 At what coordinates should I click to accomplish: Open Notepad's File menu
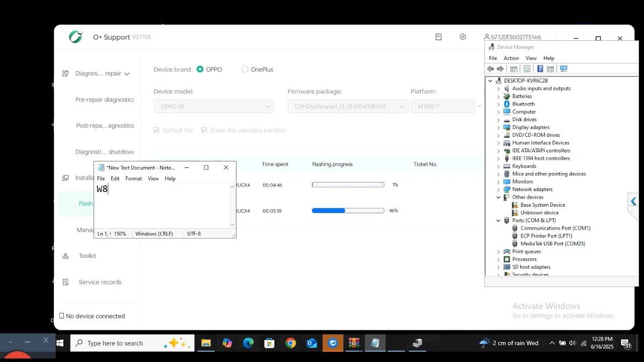point(101,178)
